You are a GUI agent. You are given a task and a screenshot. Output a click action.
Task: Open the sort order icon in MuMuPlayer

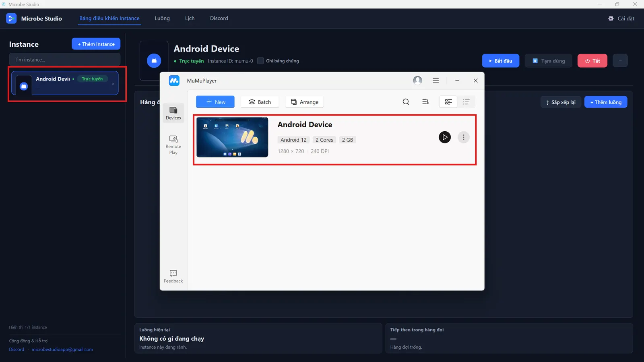[425, 102]
